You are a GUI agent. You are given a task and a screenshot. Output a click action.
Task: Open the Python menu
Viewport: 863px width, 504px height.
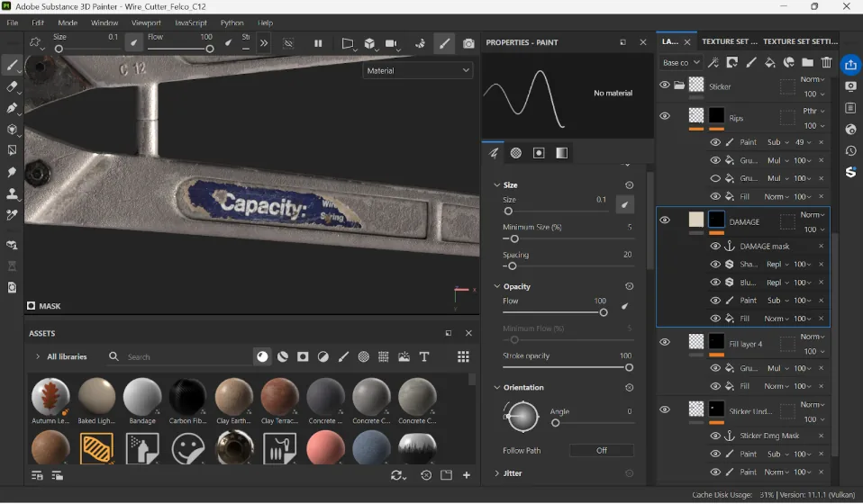click(x=232, y=22)
